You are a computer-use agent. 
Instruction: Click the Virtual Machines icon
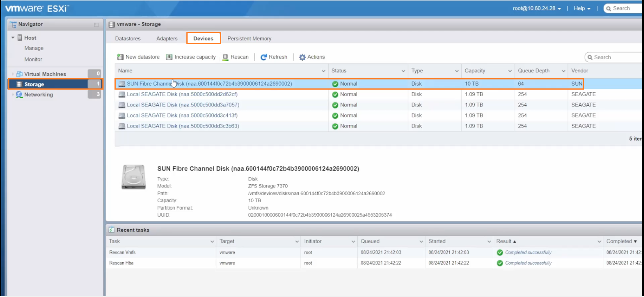[19, 74]
